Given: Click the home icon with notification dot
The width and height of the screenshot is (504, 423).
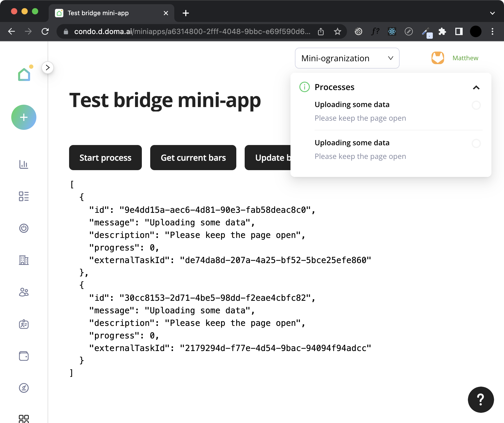Looking at the screenshot, I should pos(24,74).
